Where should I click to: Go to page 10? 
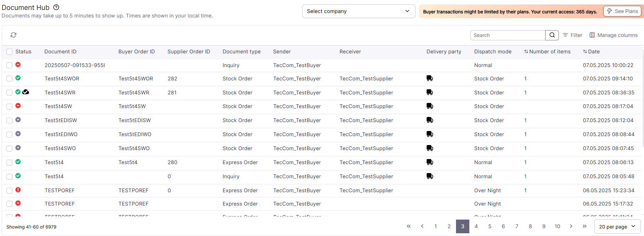coord(557,226)
